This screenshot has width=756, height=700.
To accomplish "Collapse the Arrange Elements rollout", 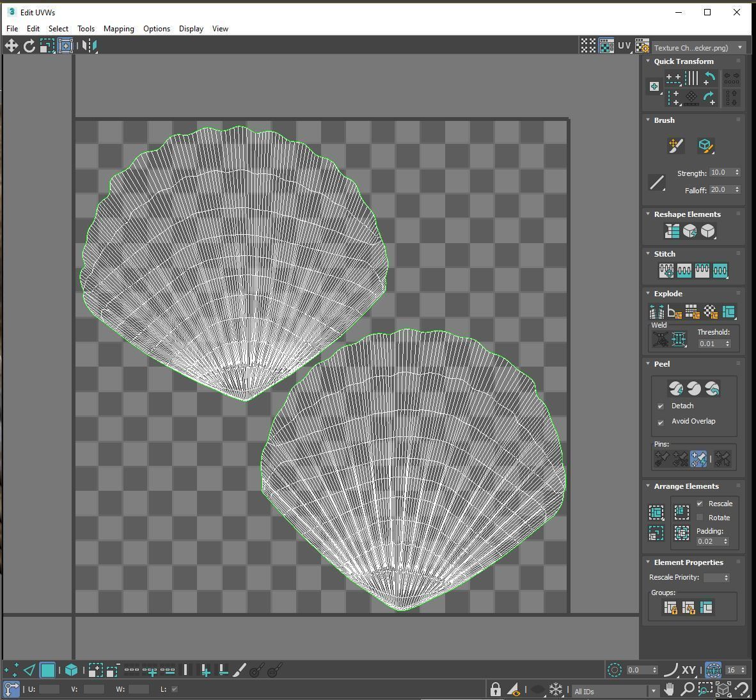I will (648, 486).
